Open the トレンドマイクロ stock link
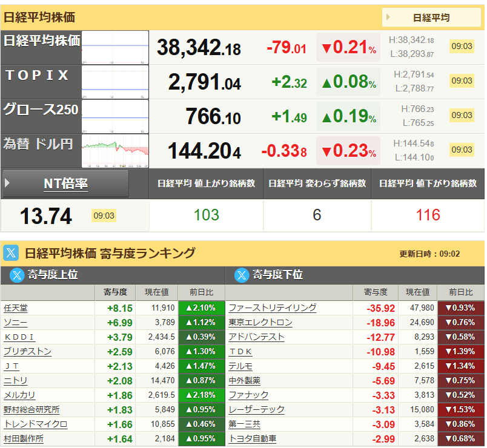Screen dimensions: 487x448 36,424
